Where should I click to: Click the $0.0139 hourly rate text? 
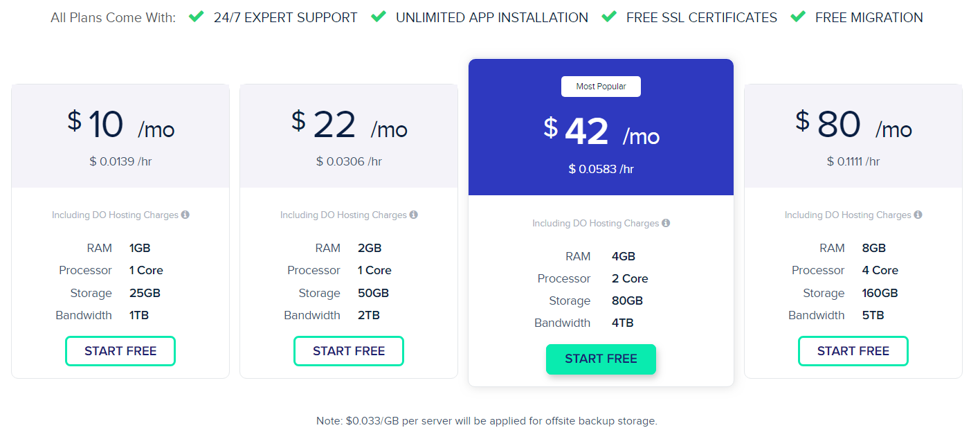point(120,161)
